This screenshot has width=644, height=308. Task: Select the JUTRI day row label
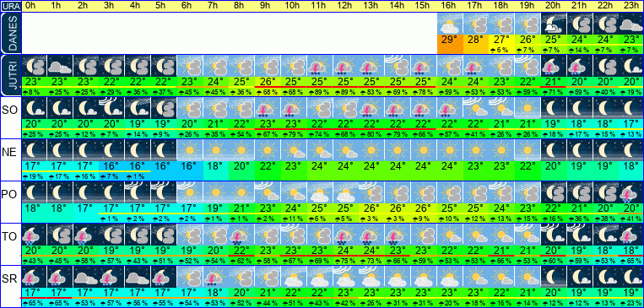click(10, 76)
